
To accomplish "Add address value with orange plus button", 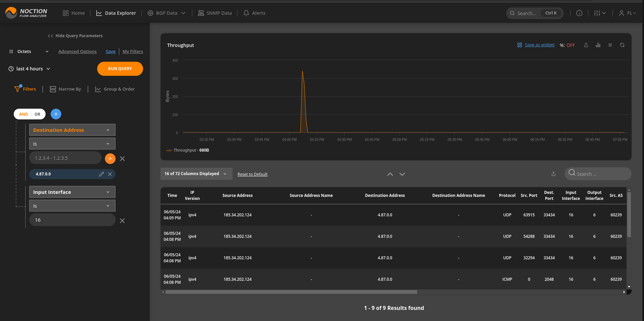I will pyautogui.click(x=110, y=159).
